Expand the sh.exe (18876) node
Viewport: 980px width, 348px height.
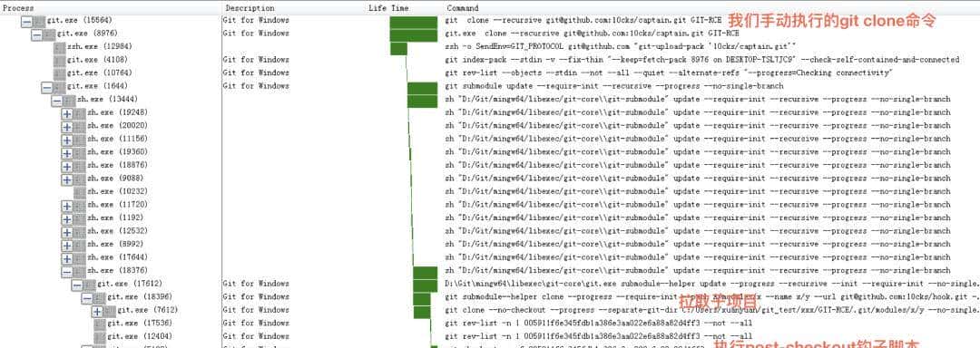click(67, 166)
